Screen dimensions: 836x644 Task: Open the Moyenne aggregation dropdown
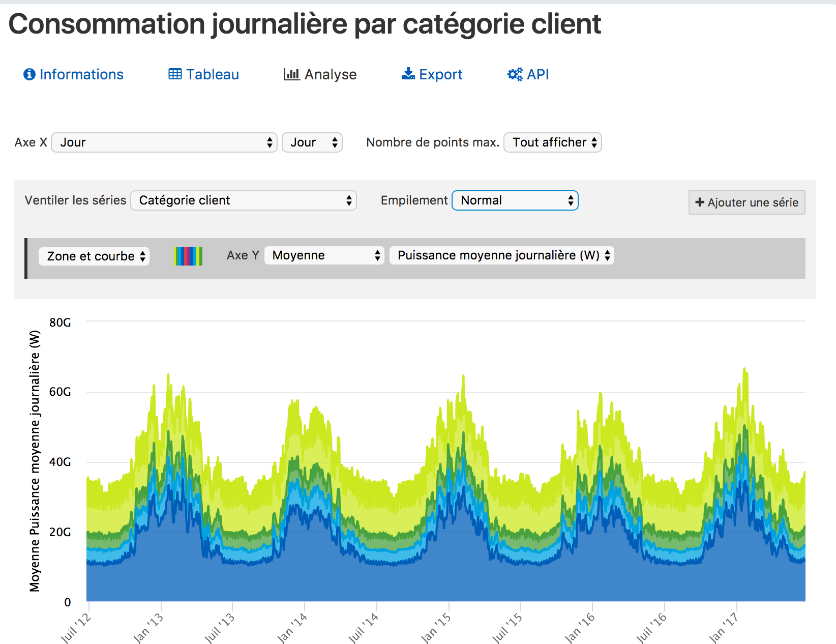pos(324,255)
